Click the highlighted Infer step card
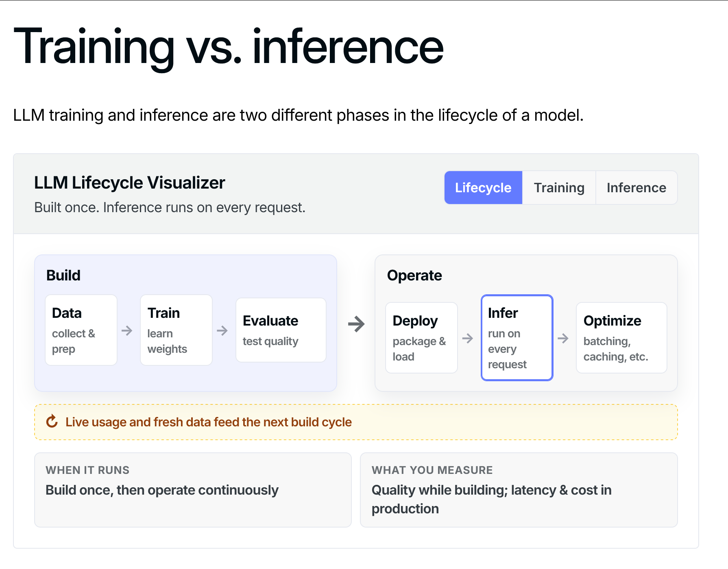Image resolution: width=728 pixels, height=569 pixels. click(x=517, y=338)
